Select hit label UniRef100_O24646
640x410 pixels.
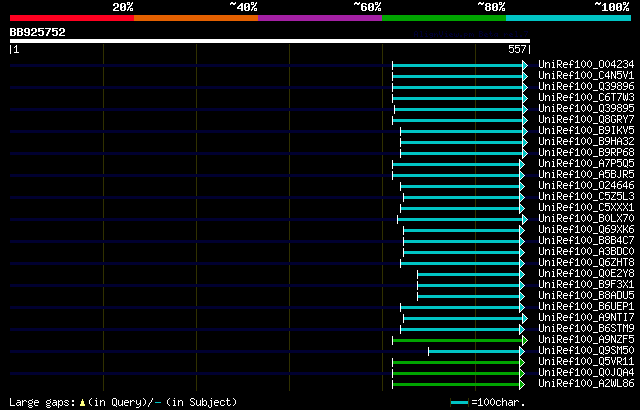tap(586, 186)
